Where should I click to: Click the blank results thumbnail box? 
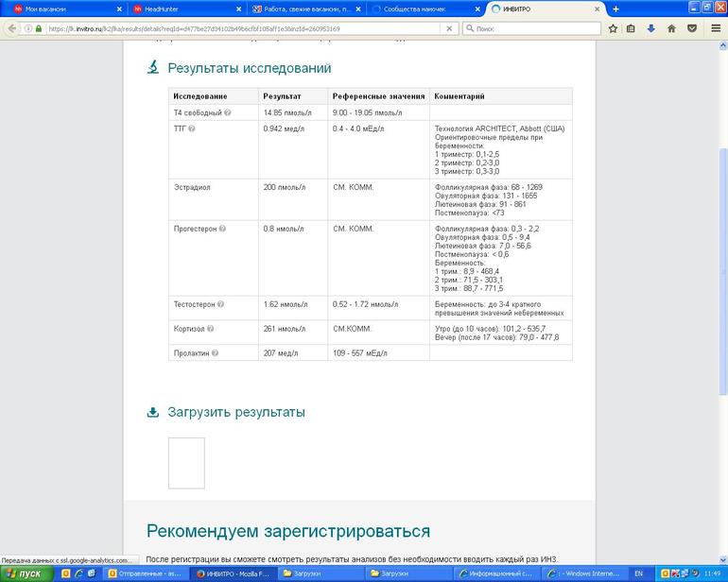point(186,463)
